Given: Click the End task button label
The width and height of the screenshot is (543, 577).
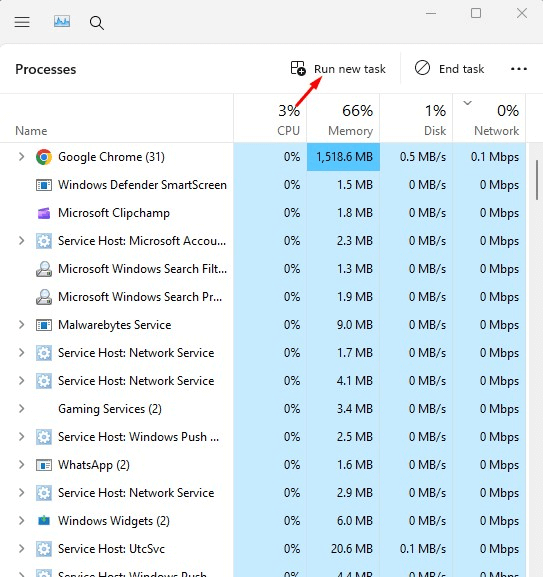Looking at the screenshot, I should point(461,69).
